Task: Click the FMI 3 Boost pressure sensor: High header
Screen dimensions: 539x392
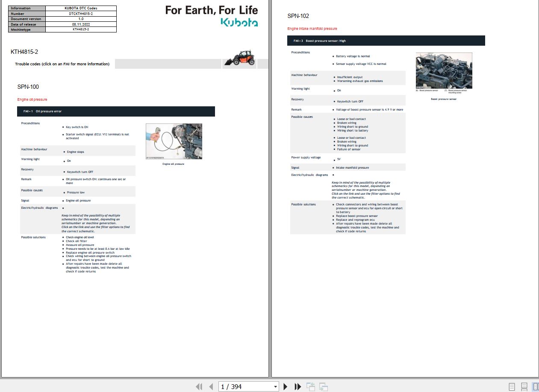Action: point(386,41)
